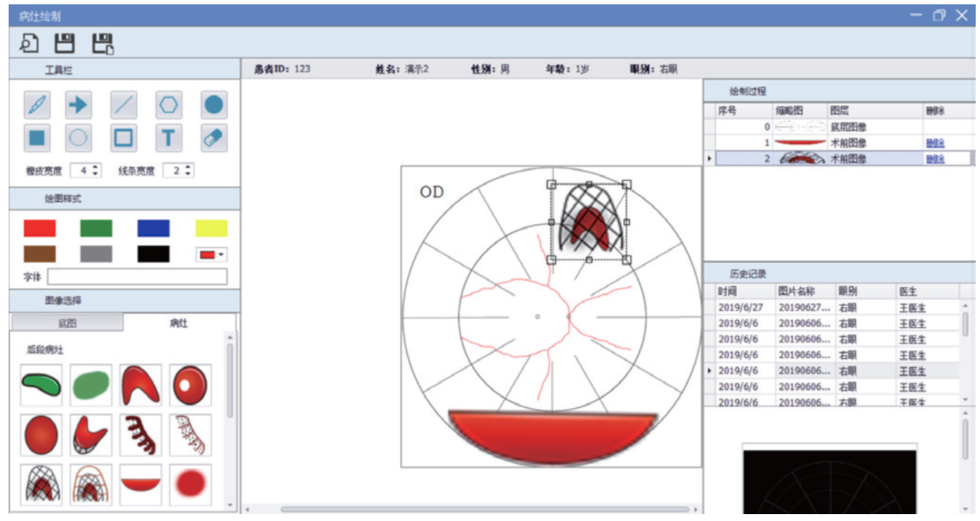Click the canvas horizontal scrollbar
Image resolution: width=980 pixels, height=521 pixels.
[484, 509]
